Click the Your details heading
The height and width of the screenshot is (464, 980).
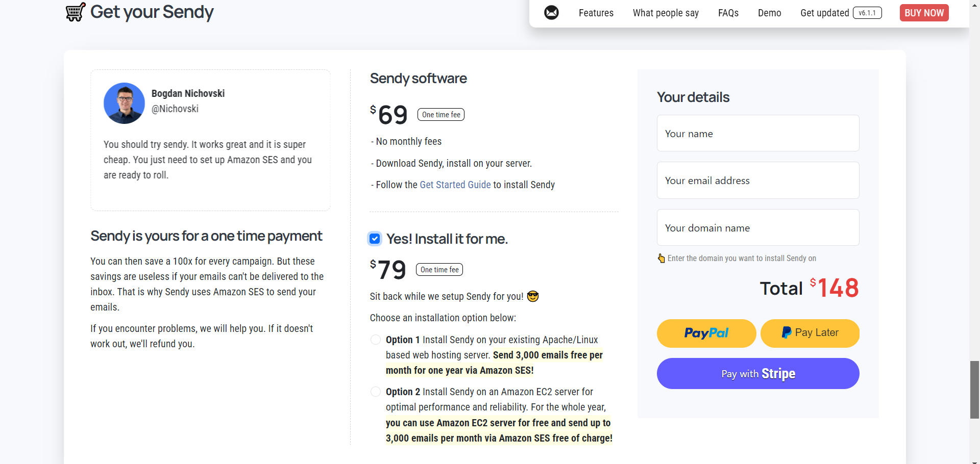click(x=693, y=97)
